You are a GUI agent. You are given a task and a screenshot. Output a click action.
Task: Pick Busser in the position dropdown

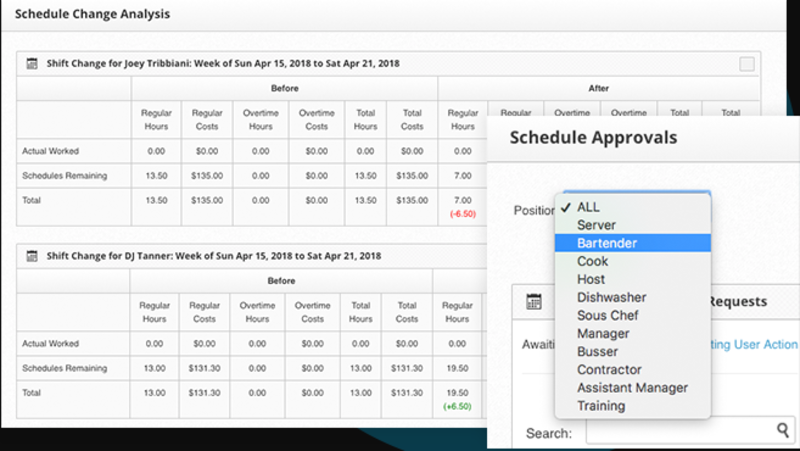[x=597, y=351]
